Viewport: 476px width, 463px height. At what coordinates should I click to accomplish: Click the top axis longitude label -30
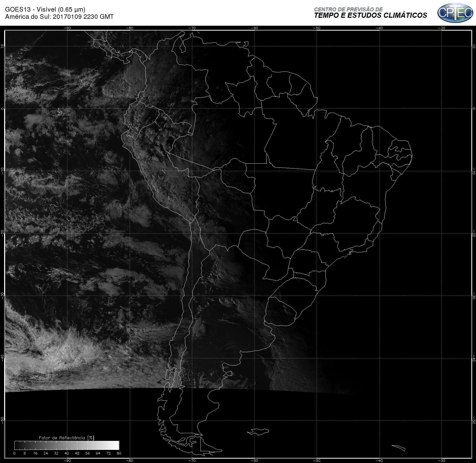coord(442,28)
